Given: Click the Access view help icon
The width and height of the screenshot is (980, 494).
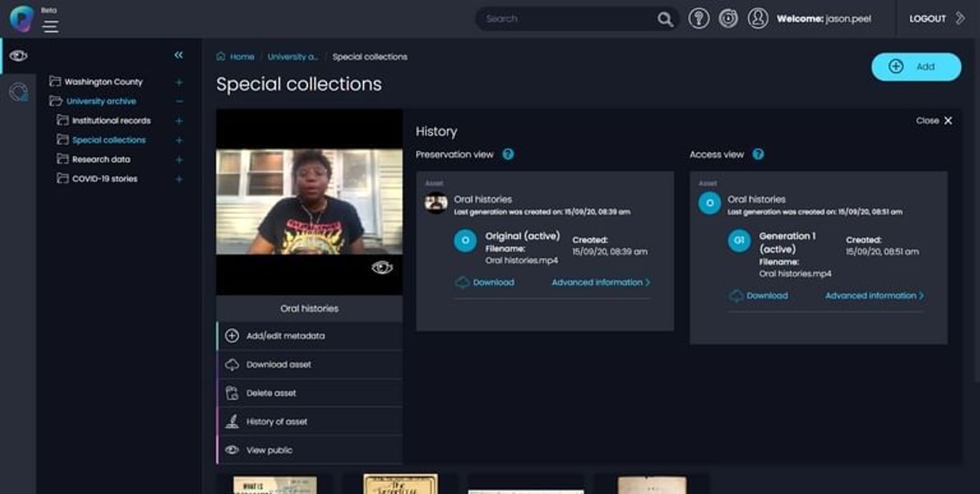Looking at the screenshot, I should [758, 154].
